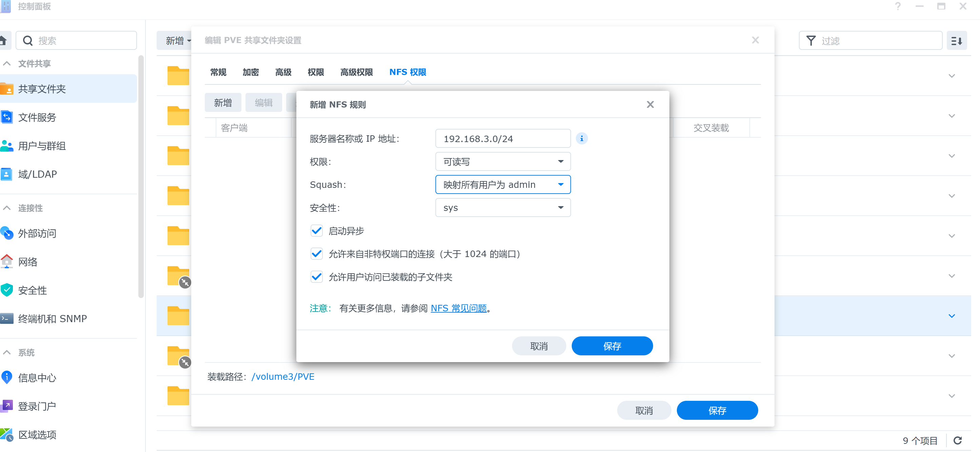980x452 pixels.
Task: Switch to the 权限 tab
Action: [x=315, y=72]
